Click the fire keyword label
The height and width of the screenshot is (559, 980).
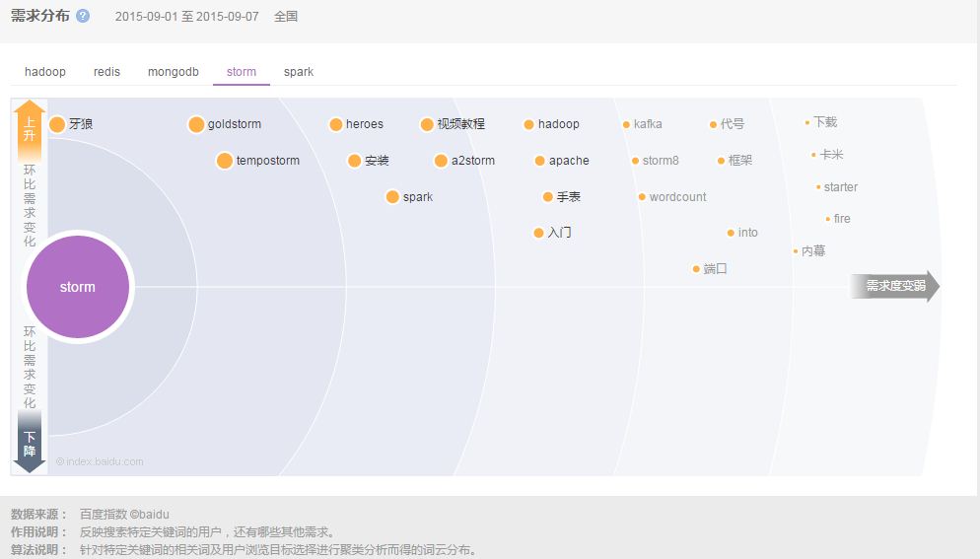(842, 219)
